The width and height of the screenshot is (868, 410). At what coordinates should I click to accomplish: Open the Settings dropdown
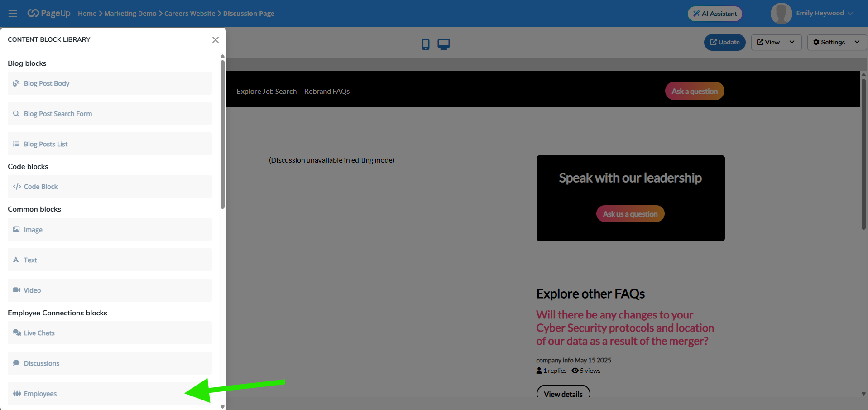pyautogui.click(x=836, y=42)
